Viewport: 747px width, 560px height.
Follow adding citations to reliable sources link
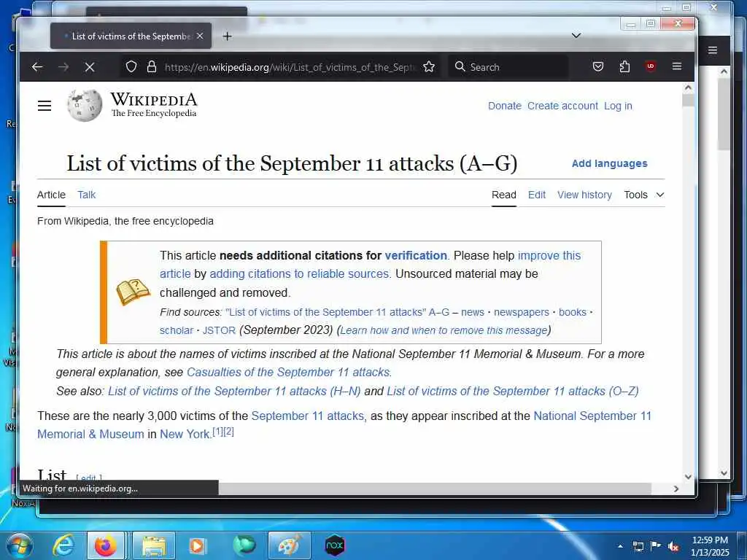[299, 274]
